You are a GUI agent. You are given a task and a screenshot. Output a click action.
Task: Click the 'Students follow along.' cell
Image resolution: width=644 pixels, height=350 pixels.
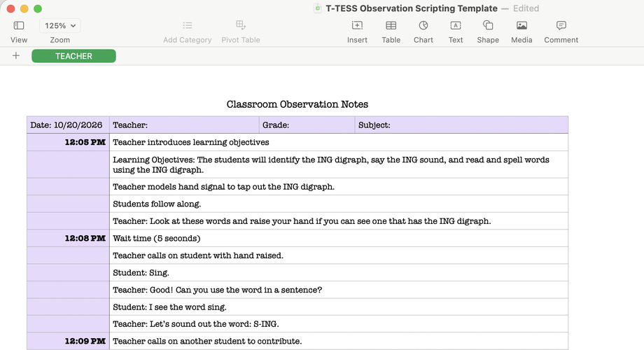(x=339, y=204)
